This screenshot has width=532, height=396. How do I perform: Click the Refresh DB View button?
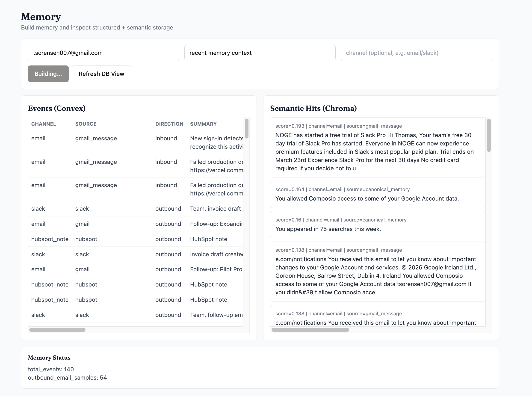101,74
